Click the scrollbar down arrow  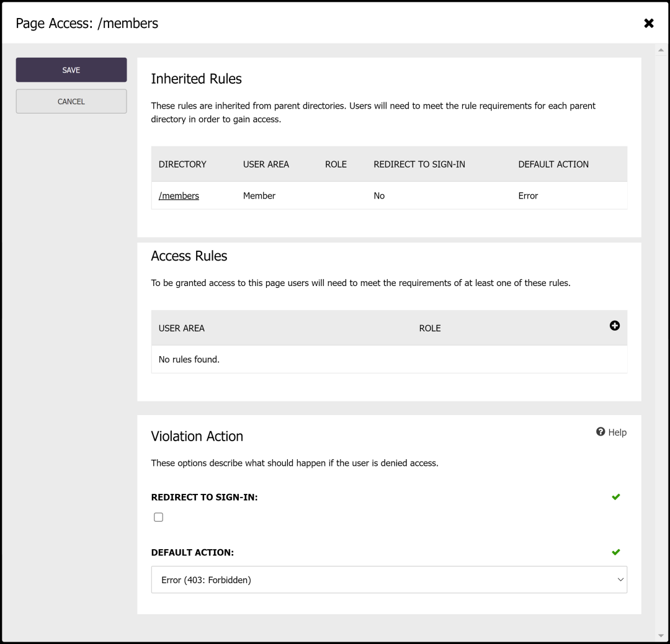click(661, 635)
